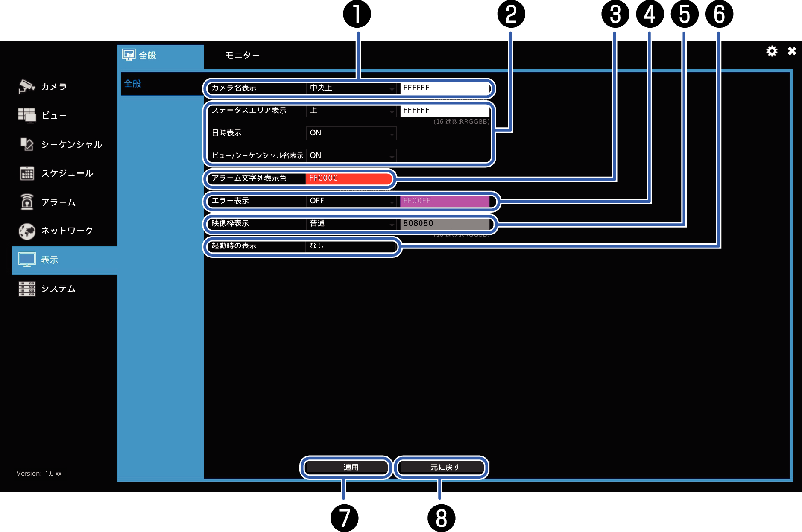Viewport: 802px width, 532px height.
Task: Switch to the モニター tab
Action: point(242,55)
